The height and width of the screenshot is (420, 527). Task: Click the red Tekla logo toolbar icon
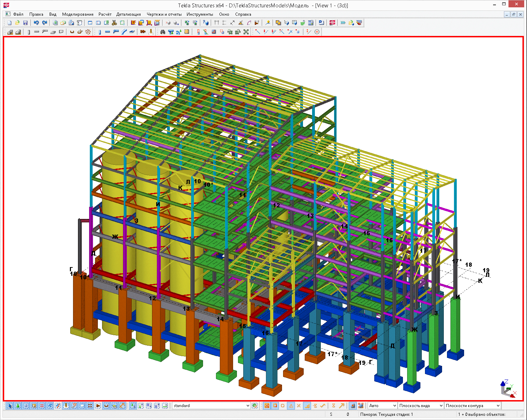click(332, 23)
